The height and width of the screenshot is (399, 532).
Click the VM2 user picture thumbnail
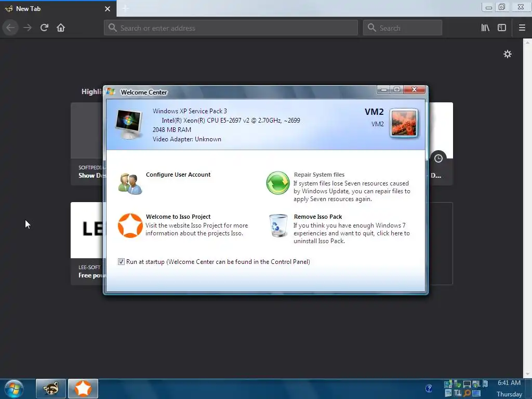pos(404,123)
